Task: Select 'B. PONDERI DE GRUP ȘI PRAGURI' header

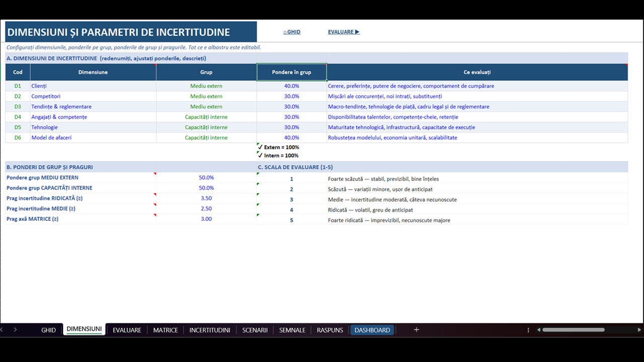Action: (80, 167)
